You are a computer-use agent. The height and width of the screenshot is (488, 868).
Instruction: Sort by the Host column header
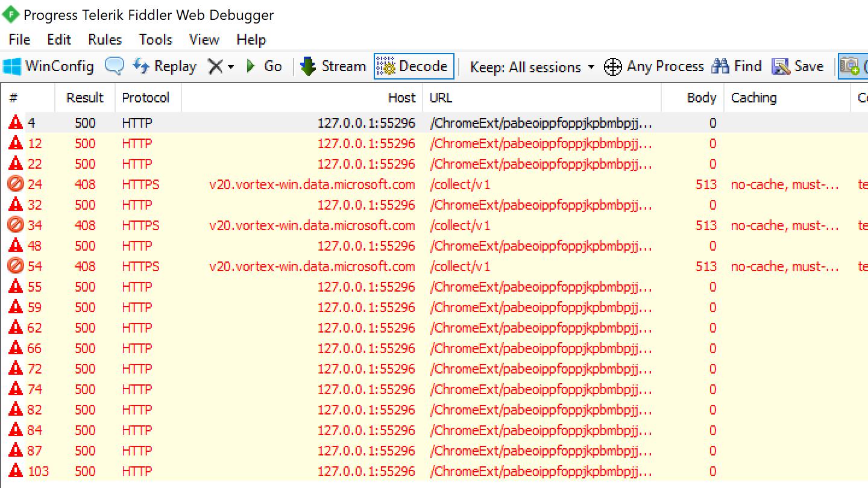tap(401, 98)
